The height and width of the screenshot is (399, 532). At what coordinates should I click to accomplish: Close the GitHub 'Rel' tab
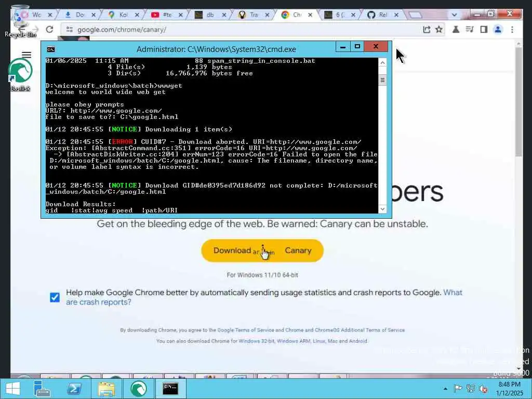[x=396, y=15]
